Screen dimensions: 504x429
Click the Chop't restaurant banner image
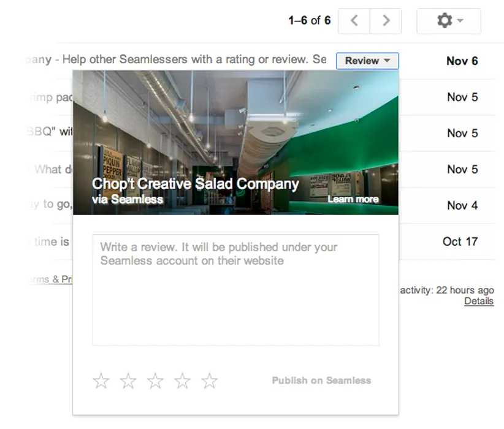(x=235, y=123)
